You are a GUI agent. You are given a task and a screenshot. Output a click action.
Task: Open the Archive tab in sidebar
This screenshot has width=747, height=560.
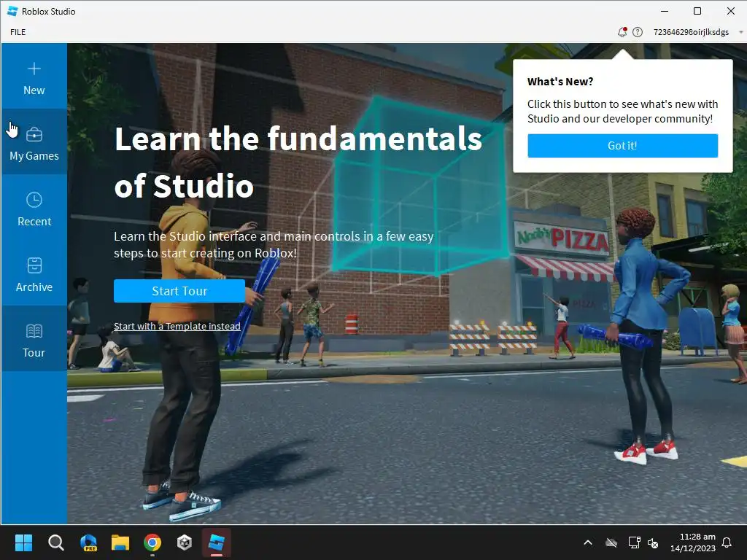coord(34,273)
